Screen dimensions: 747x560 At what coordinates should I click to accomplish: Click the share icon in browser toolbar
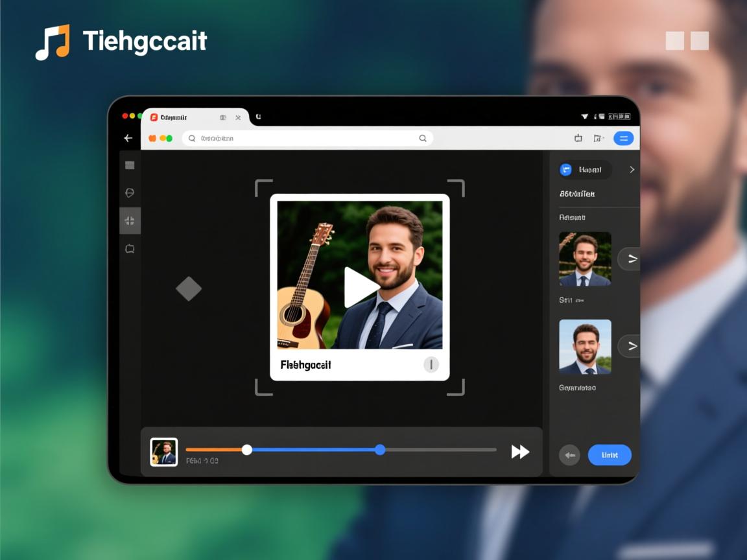tap(578, 138)
